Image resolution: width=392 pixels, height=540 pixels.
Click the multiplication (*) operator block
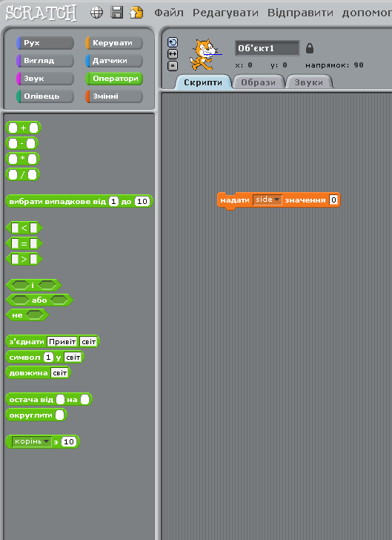23,159
